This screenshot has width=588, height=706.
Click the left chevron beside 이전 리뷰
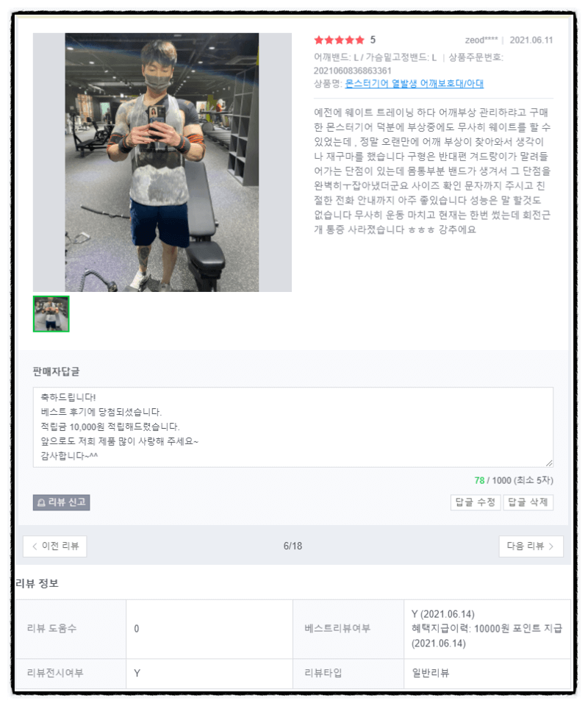pos(35,546)
